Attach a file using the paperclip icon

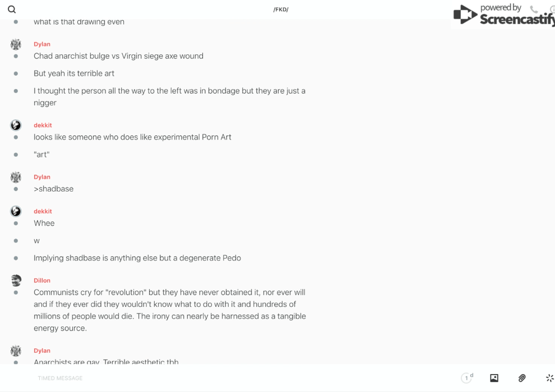tap(522, 378)
